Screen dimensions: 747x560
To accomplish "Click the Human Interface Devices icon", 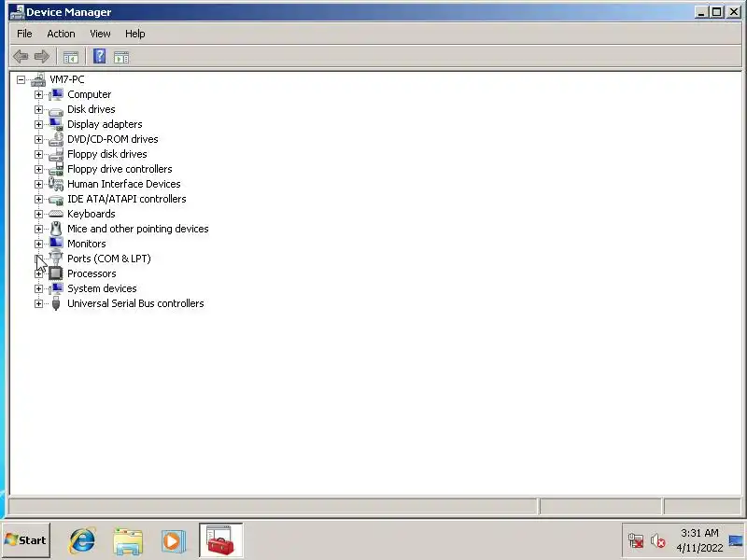I will [56, 184].
